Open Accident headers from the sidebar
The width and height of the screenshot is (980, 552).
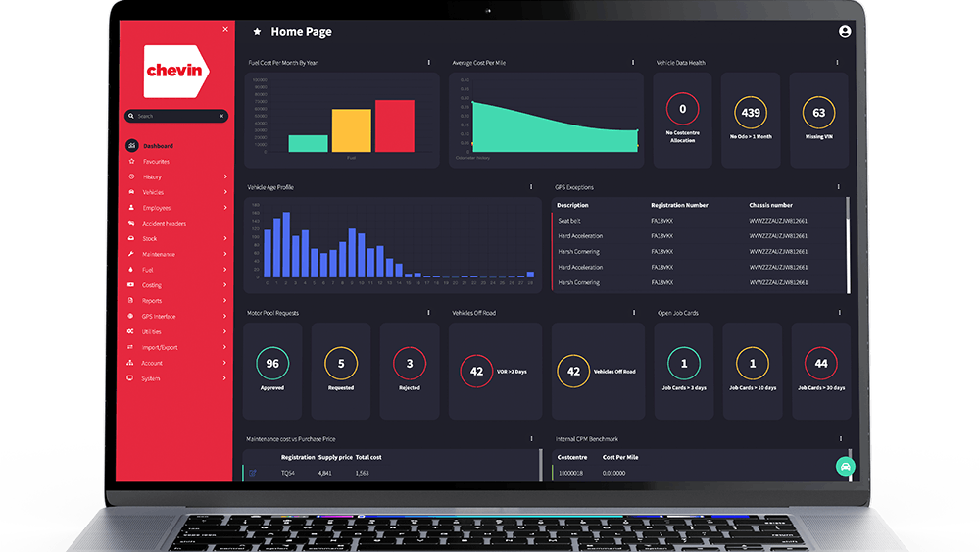[x=164, y=224]
